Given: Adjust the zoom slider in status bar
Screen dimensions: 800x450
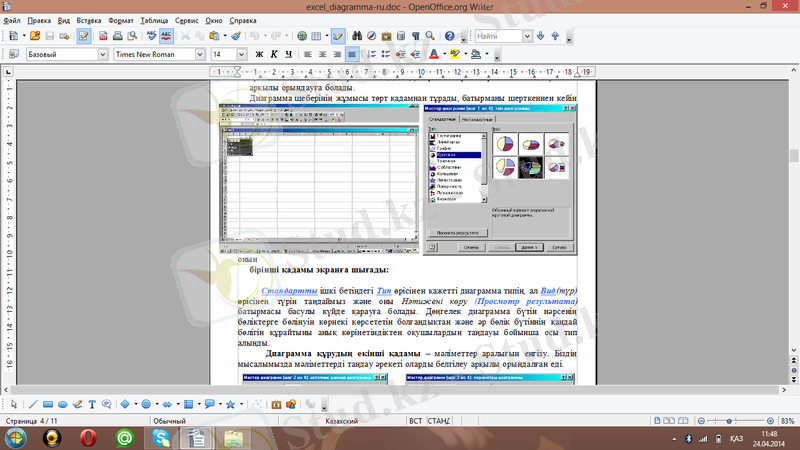Looking at the screenshot, I should (x=727, y=422).
